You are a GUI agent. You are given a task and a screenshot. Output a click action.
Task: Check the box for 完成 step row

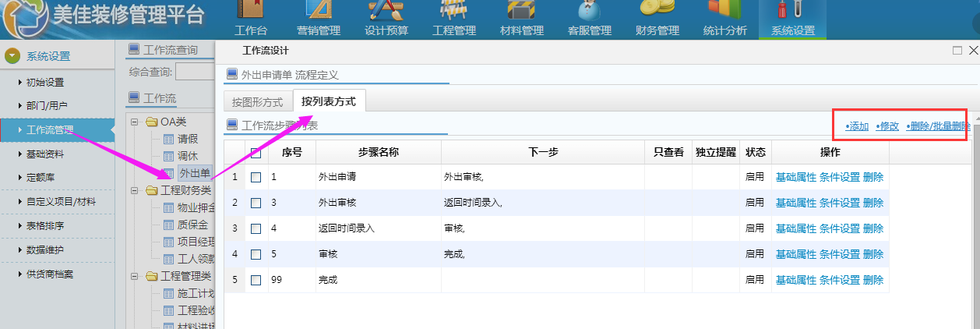(x=256, y=280)
